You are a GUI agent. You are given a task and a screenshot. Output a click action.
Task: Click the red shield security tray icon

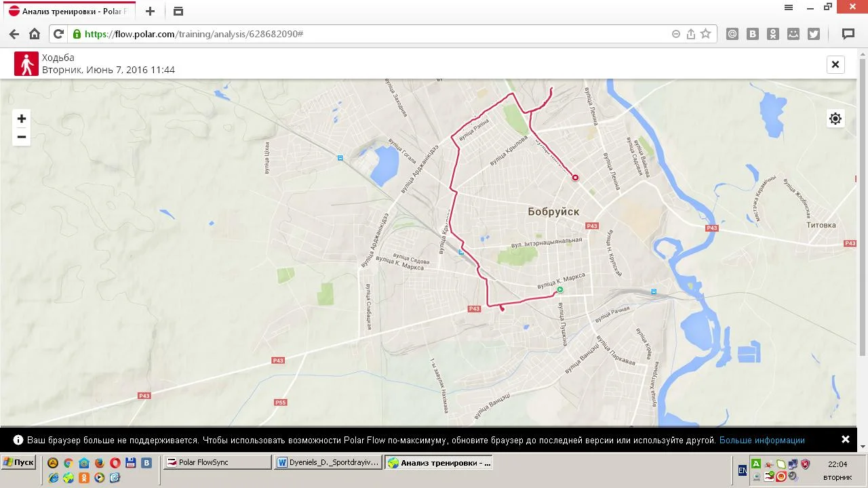point(805,464)
